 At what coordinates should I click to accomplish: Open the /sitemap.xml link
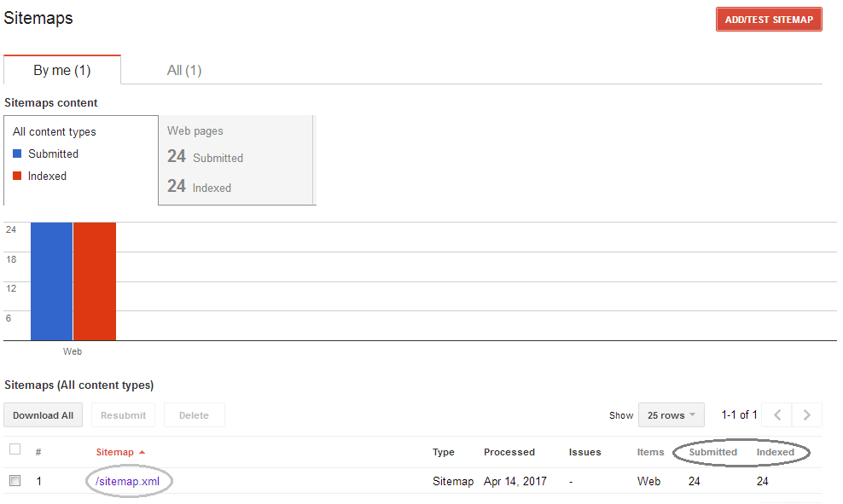click(128, 481)
